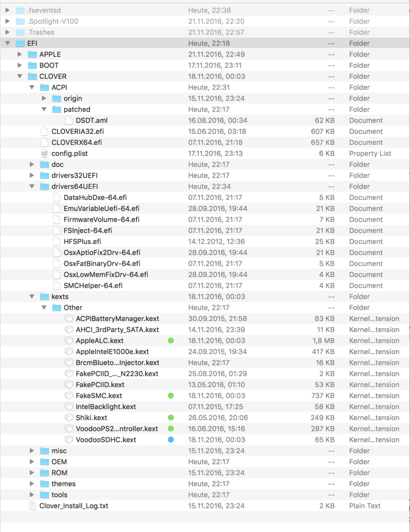Collapse the Other folder
This screenshot has width=410, height=532.
[44, 308]
